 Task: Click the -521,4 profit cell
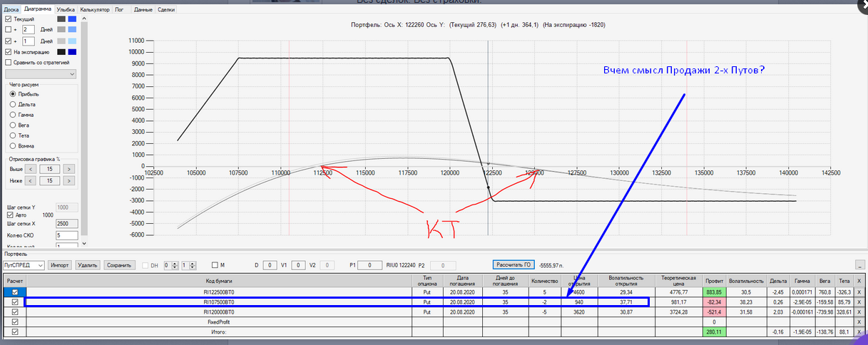point(713,312)
